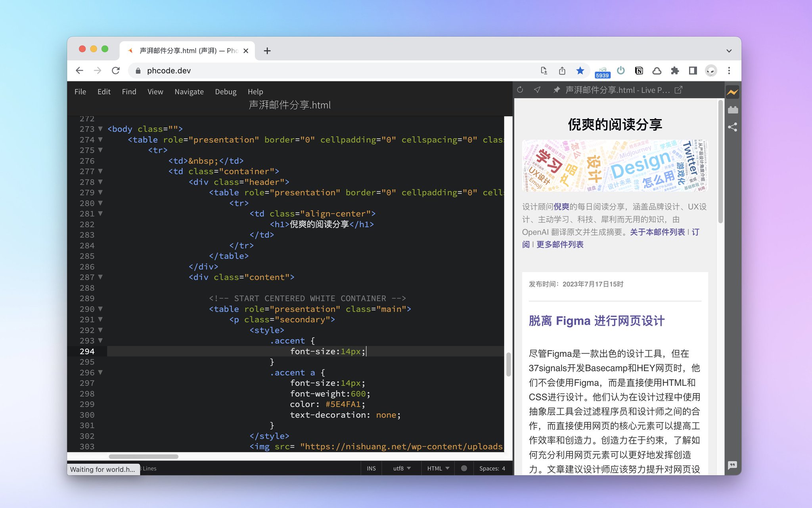Reload the live preview panel

pos(520,90)
